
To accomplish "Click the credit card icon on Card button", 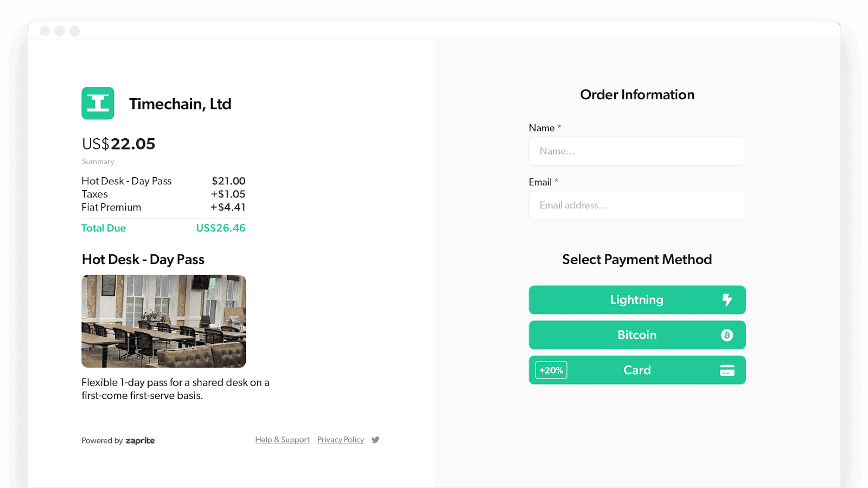I will [728, 370].
